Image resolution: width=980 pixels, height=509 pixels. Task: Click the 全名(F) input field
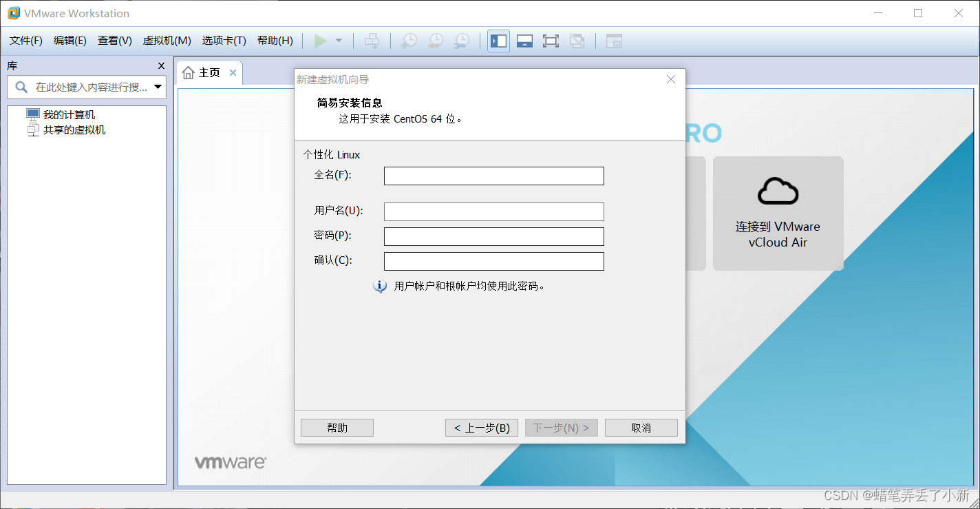point(494,176)
